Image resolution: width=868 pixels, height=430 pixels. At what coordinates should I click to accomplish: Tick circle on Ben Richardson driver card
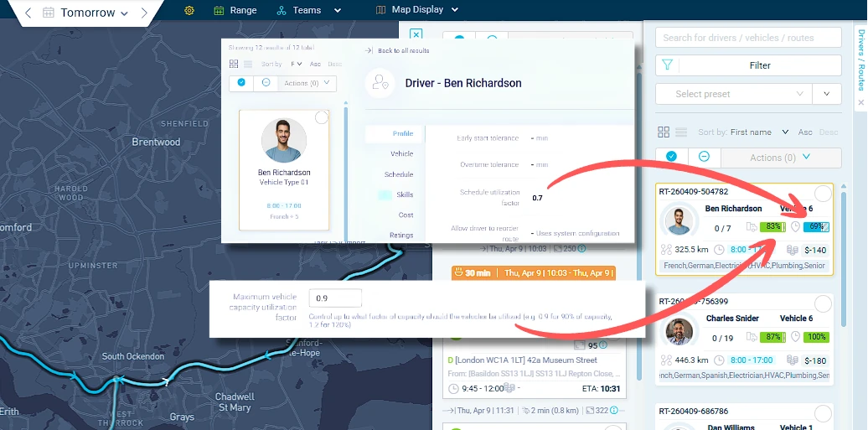click(x=321, y=117)
